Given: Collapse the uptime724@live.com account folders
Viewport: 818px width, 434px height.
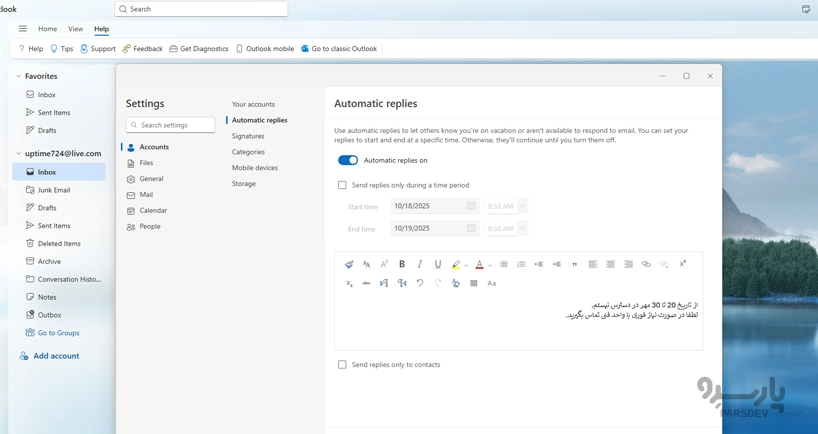Looking at the screenshot, I should pyautogui.click(x=19, y=154).
